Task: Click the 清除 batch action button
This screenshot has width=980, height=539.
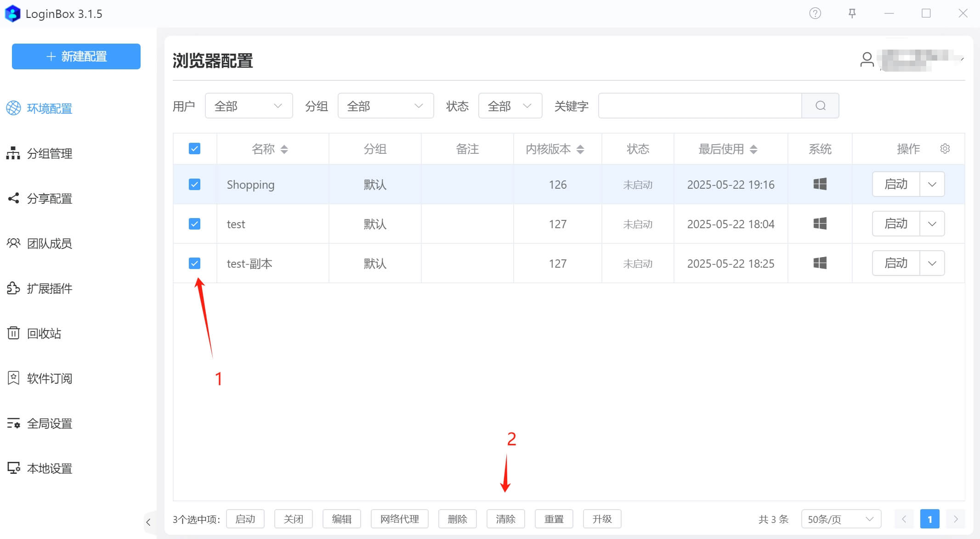Action: point(505,519)
